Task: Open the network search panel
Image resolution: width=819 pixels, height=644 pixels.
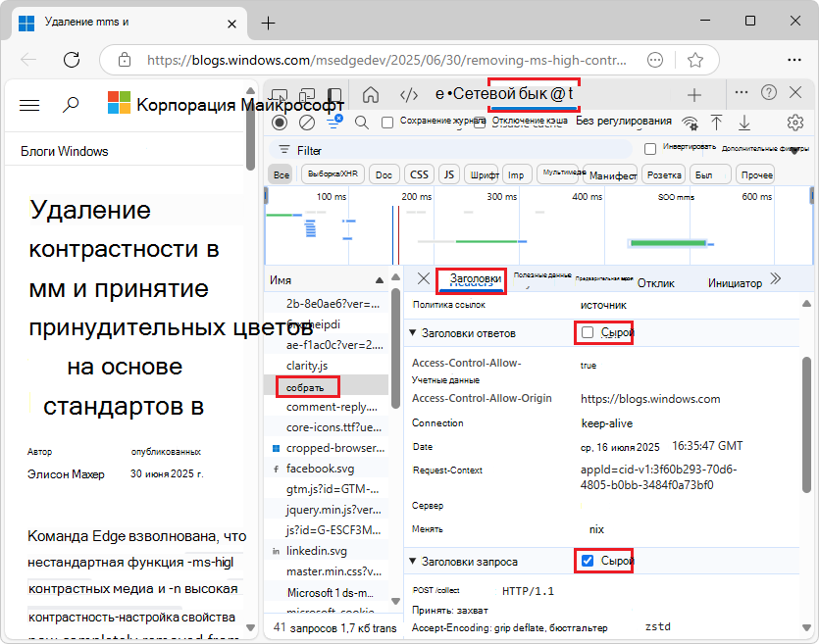Action: click(361, 123)
